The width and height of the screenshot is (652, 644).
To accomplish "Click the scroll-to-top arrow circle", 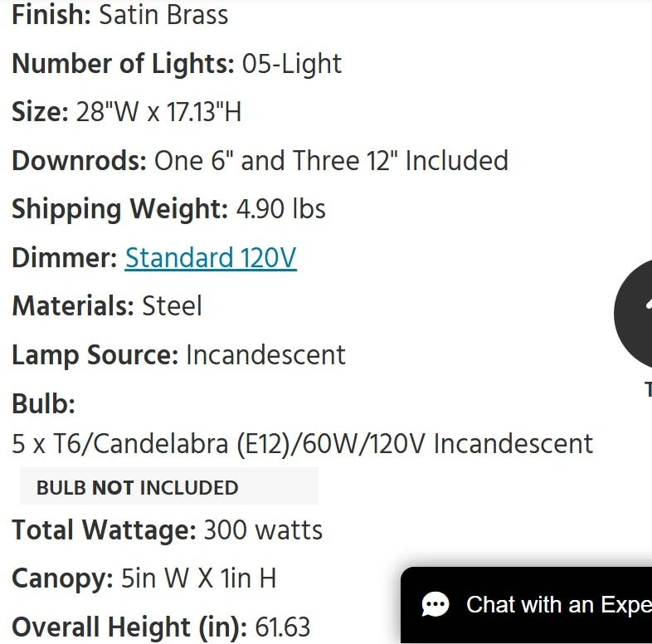I will point(637,314).
